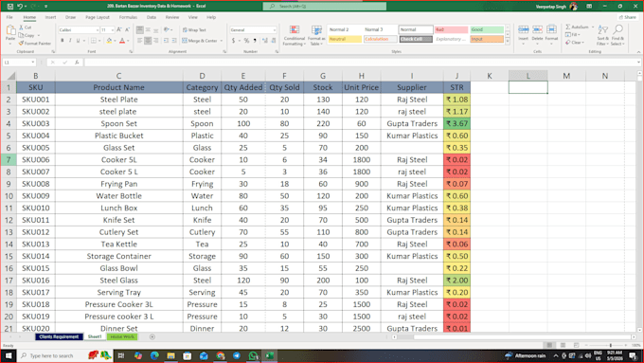Screen dimensions: 644x363
Task: Open the General number format dropdown
Action: [275, 30]
